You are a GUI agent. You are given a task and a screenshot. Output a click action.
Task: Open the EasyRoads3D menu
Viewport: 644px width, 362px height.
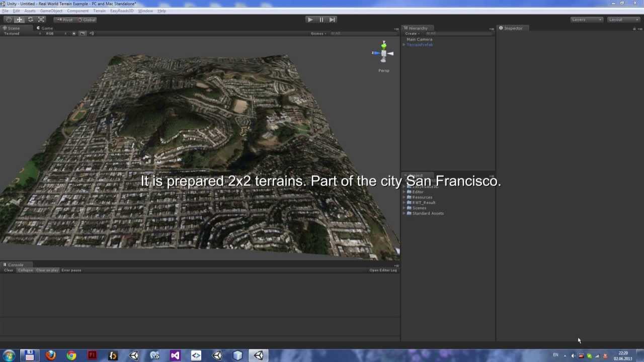[x=122, y=11]
